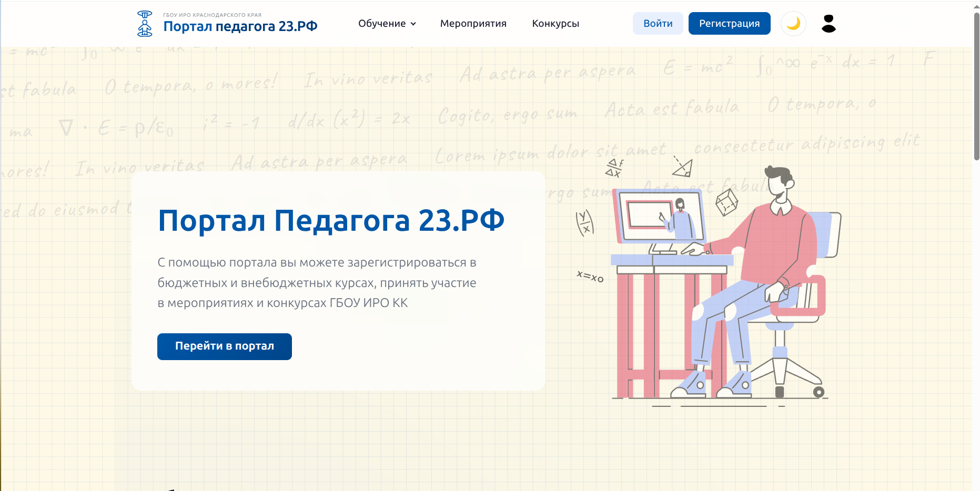The image size is (980, 491).
Task: Click the Перейти в портал button
Action: click(225, 346)
